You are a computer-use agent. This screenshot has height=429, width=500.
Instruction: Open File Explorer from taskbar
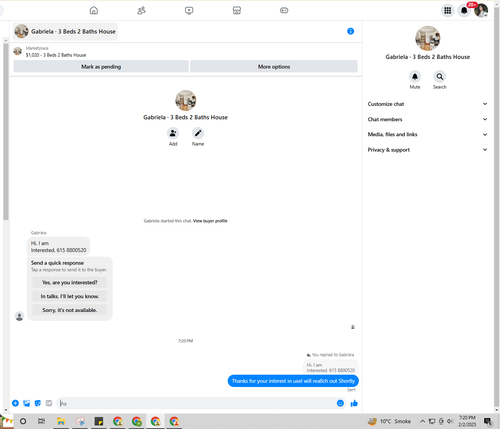coord(60,421)
